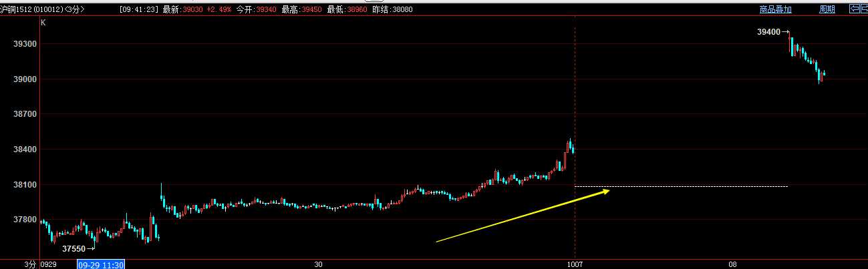Select the white dashed horizontal line

pyautogui.click(x=682, y=186)
